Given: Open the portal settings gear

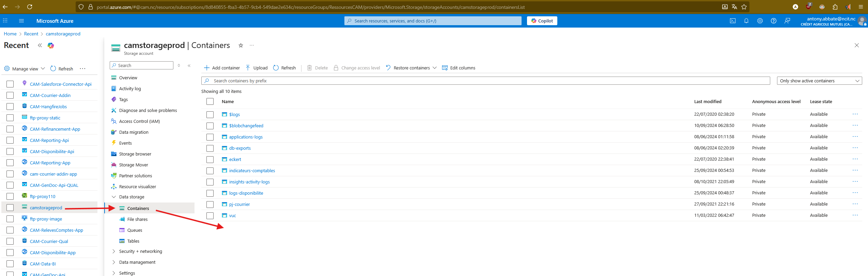Looking at the screenshot, I should (x=760, y=21).
